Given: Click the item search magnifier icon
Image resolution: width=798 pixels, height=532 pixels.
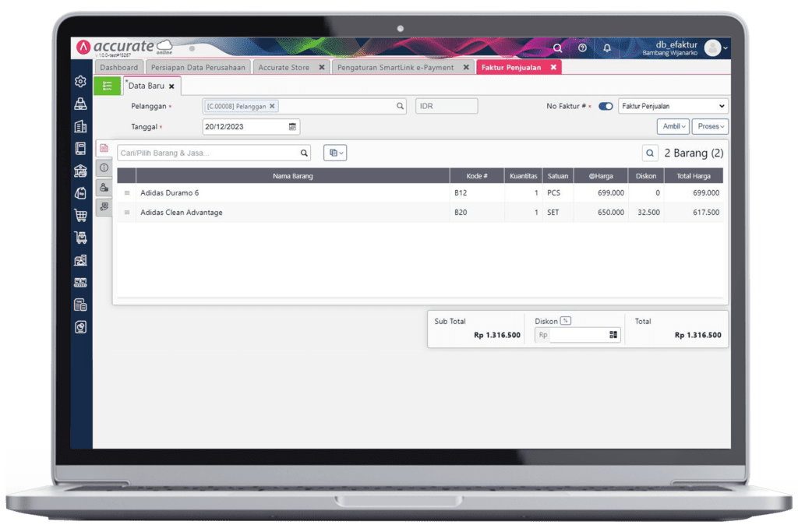Looking at the screenshot, I should click(304, 153).
